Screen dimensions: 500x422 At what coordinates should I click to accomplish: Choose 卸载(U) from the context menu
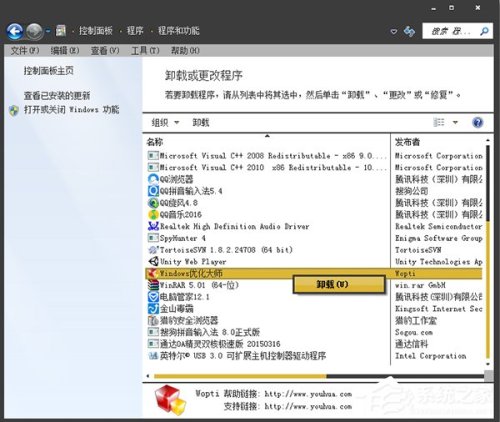coord(339,284)
